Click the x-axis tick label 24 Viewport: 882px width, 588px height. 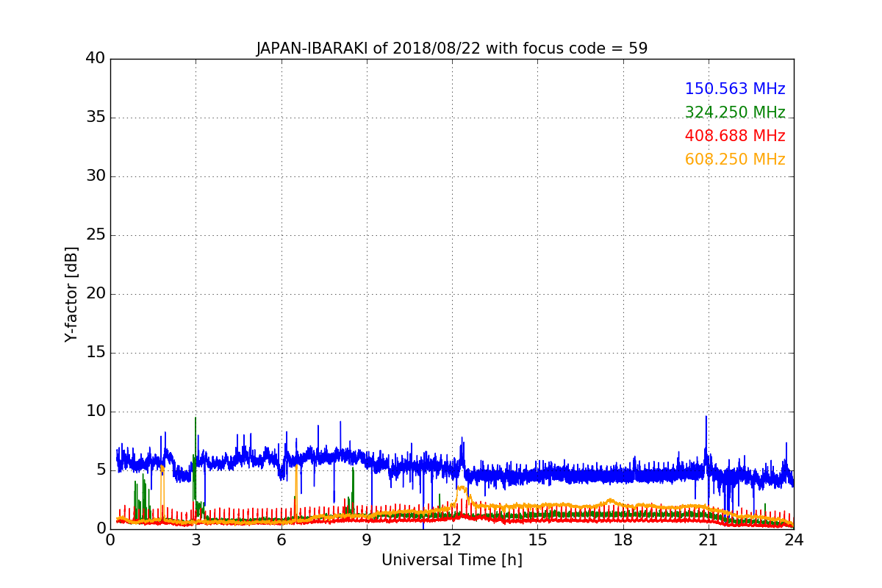click(x=794, y=539)
